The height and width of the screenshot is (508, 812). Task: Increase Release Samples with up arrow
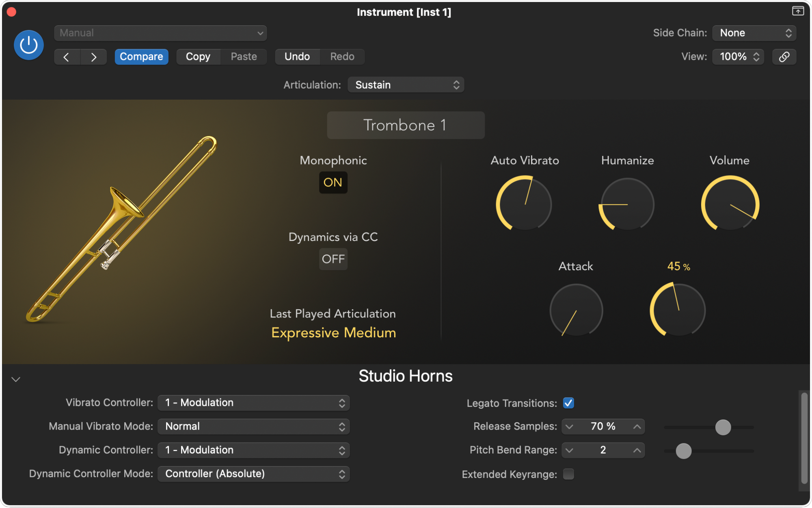tap(637, 427)
